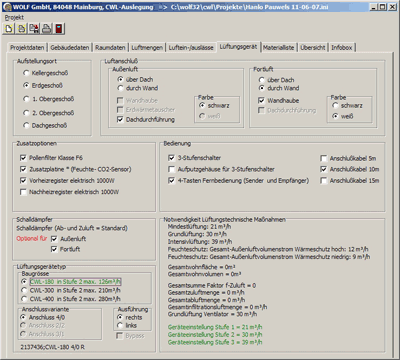The image size is (400, 360).
Task: Open the Infobox tab
Action: coord(342,48)
